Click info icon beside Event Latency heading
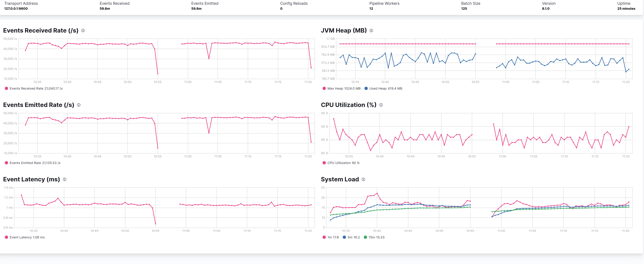Screen dimensions: 644x264 (65, 179)
